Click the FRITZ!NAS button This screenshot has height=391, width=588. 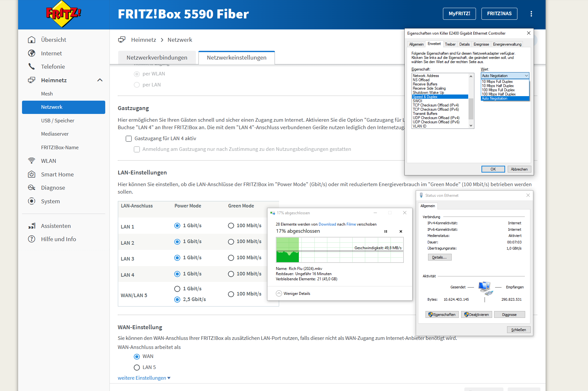[499, 14]
